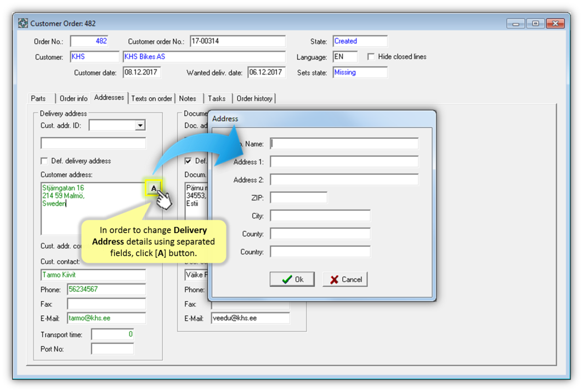Click the Customer Order window title icon
583x392 pixels.
pos(23,24)
